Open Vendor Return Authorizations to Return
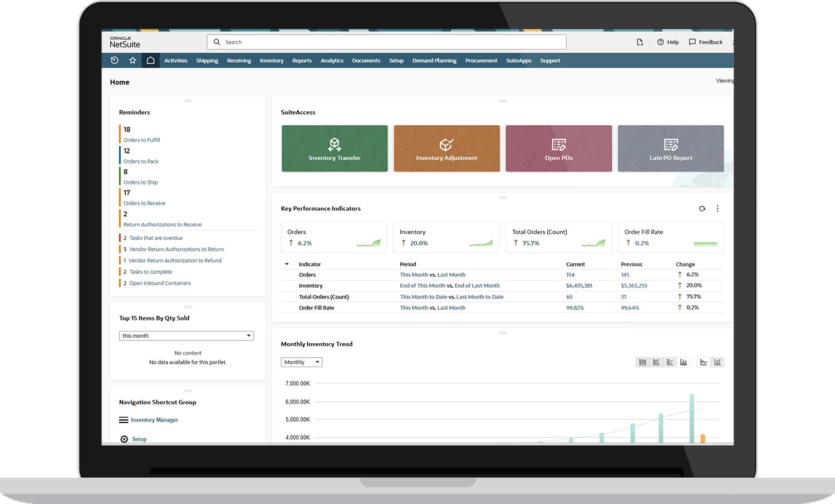 (176, 249)
